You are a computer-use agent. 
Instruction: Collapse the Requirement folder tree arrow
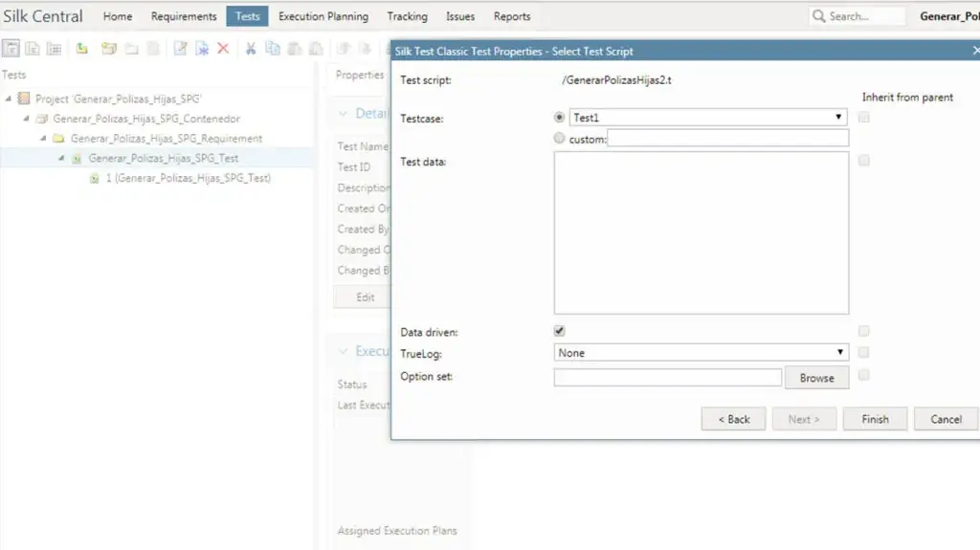pos(43,138)
